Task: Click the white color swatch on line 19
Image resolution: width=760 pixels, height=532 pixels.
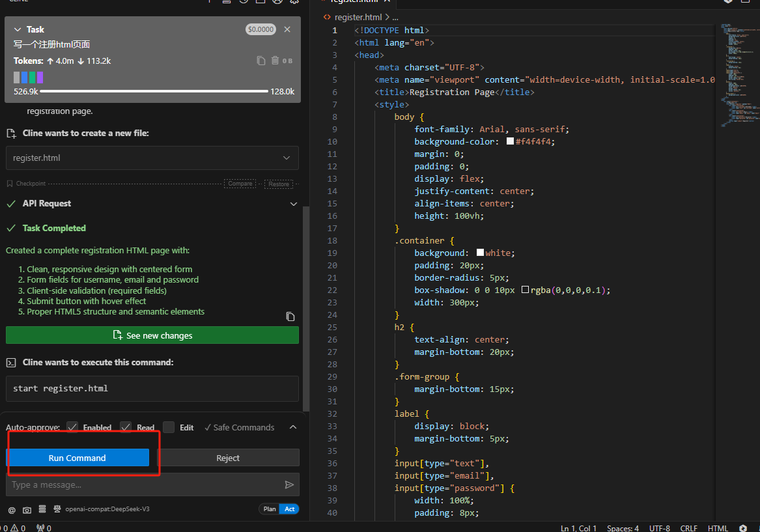Action: point(480,253)
